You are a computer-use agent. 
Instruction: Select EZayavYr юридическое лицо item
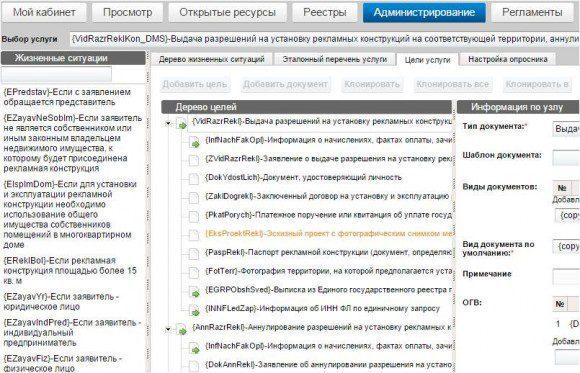tap(61, 302)
